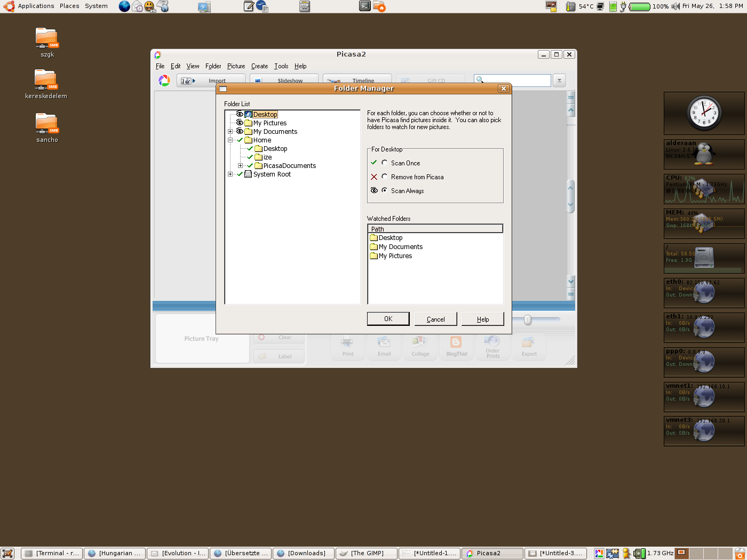
Task: Launch the smiley messenger icon in panel
Action: point(150,6)
